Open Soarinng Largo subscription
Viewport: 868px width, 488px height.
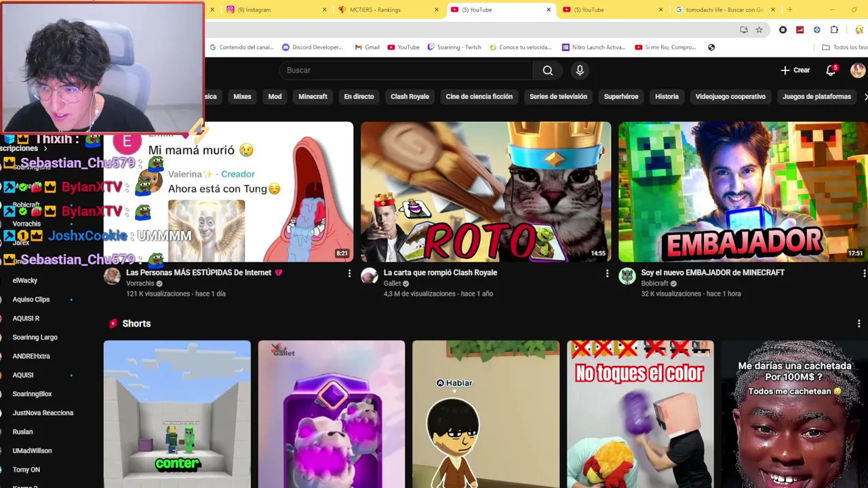pos(35,338)
